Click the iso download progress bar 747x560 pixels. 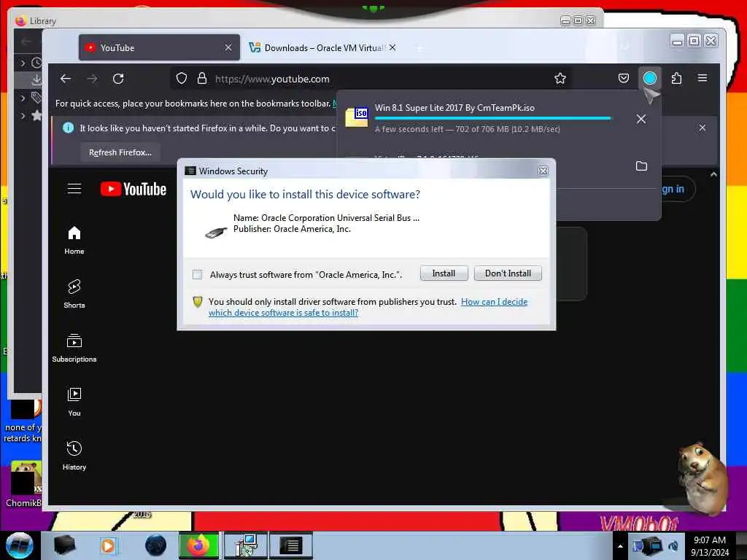492,118
